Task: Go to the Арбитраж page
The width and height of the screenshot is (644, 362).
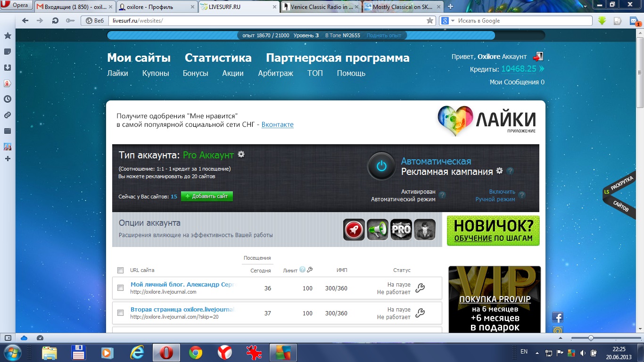Action: 275,73
